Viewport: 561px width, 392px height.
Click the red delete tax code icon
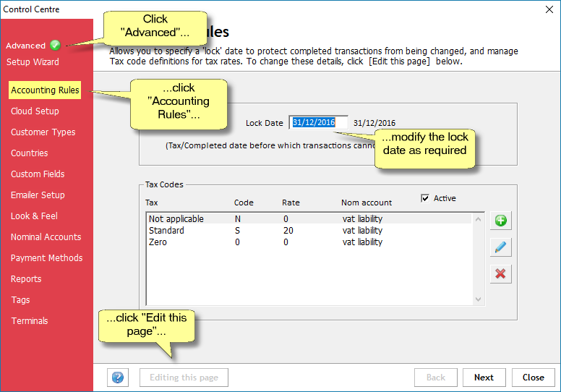tap(500, 273)
